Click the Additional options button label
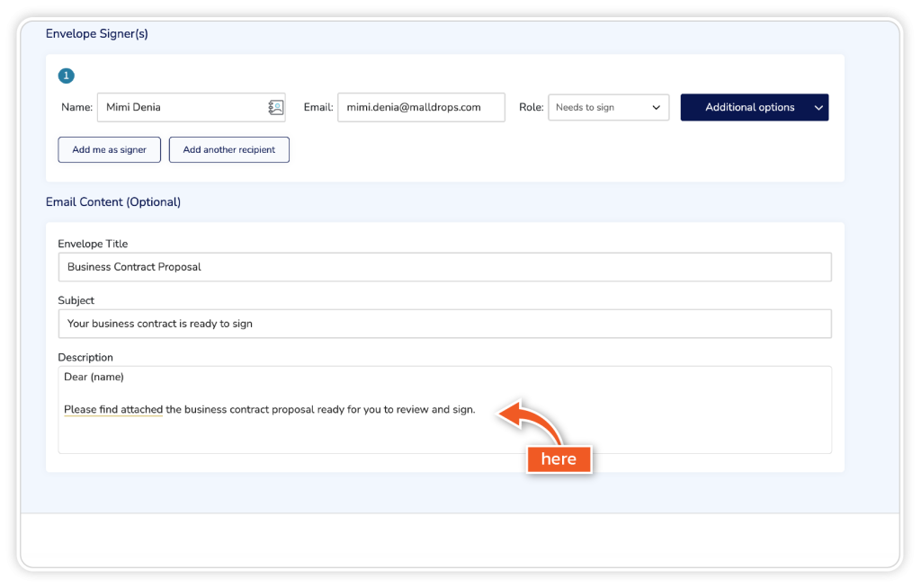This screenshot has height=588, width=921. [749, 107]
